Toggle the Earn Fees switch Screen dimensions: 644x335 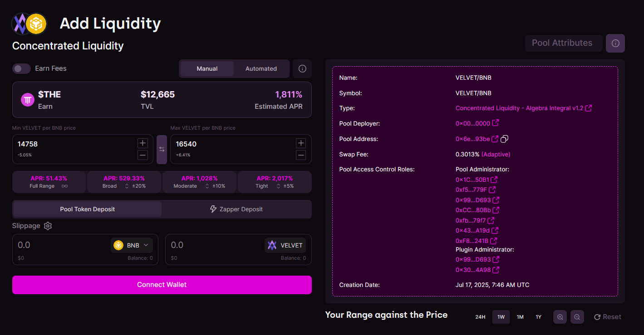coord(21,68)
